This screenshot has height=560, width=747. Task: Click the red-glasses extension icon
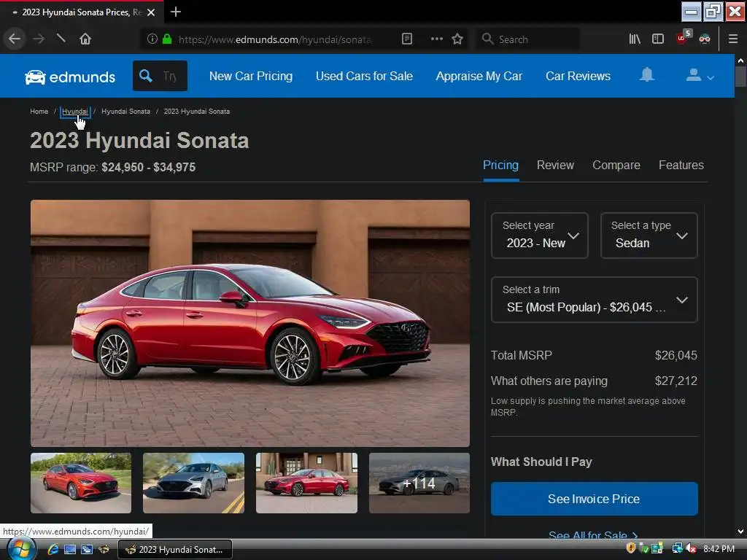[705, 39]
